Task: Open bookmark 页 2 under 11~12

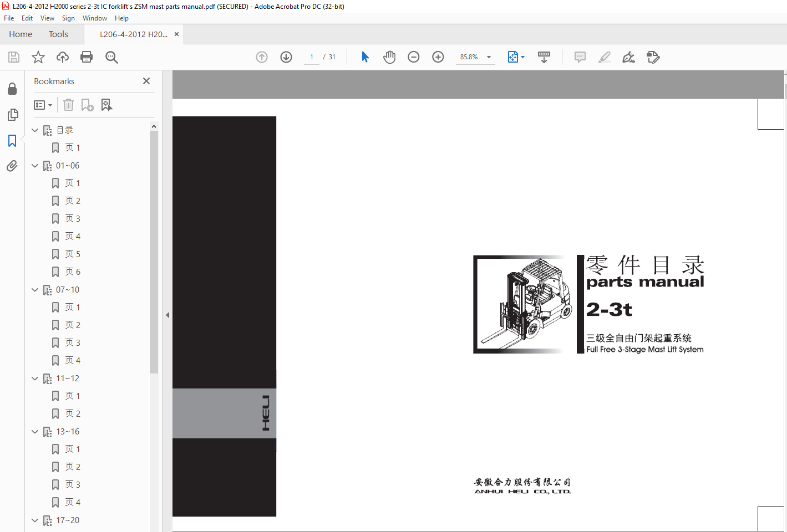Action: coord(73,414)
